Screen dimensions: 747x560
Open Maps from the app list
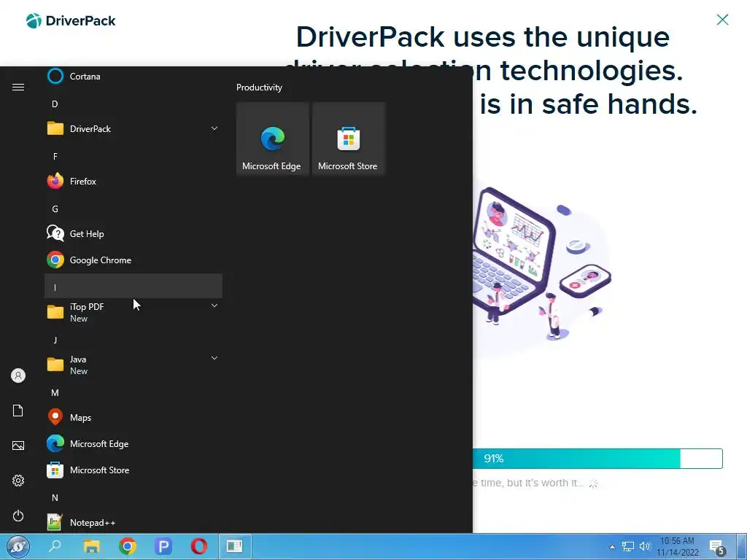133,418
